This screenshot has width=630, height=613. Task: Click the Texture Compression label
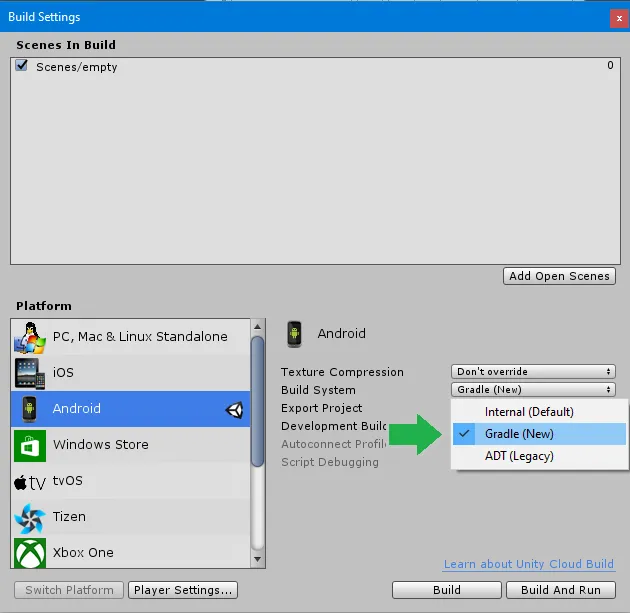point(342,372)
